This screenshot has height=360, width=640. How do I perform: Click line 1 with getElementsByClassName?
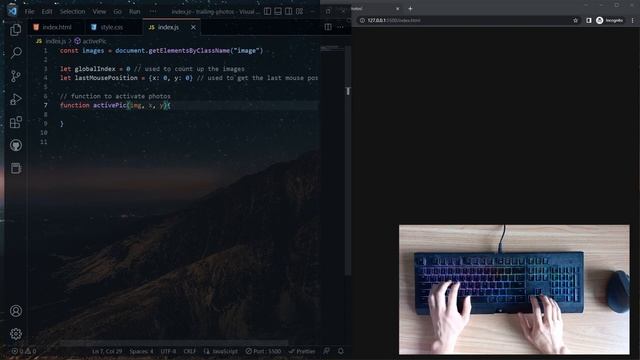coord(162,51)
